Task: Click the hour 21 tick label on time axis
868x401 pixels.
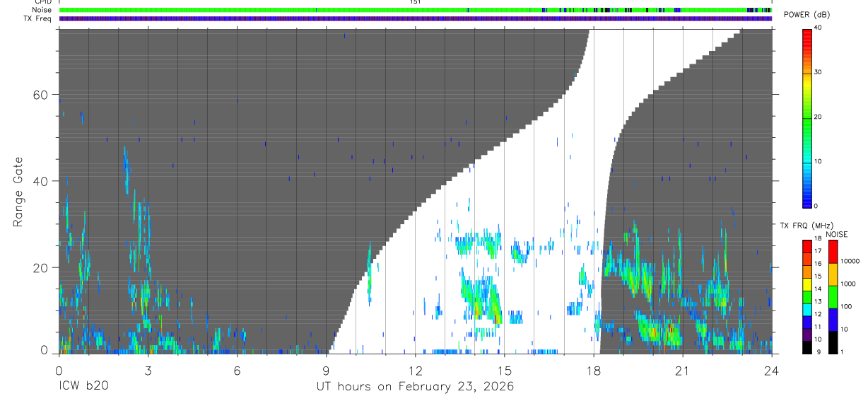Action: pyautogui.click(x=682, y=370)
